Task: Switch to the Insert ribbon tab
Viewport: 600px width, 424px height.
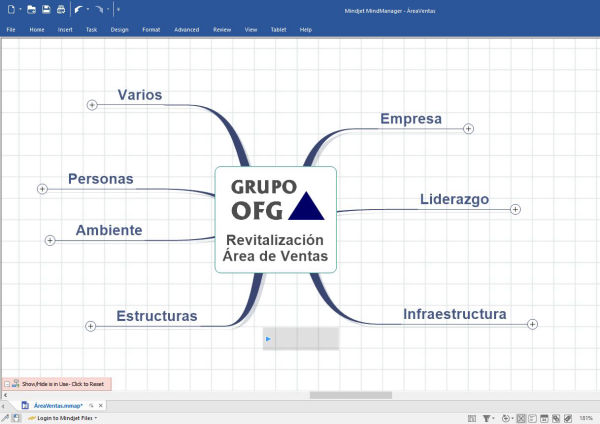Action: pyautogui.click(x=65, y=29)
